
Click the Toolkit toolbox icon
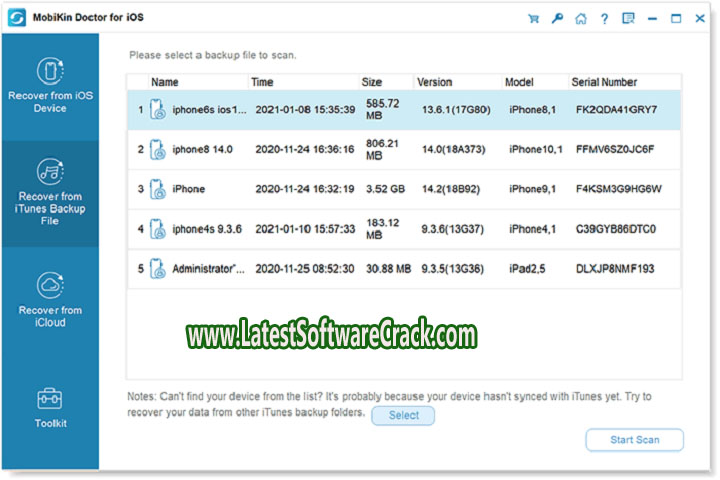(50, 399)
